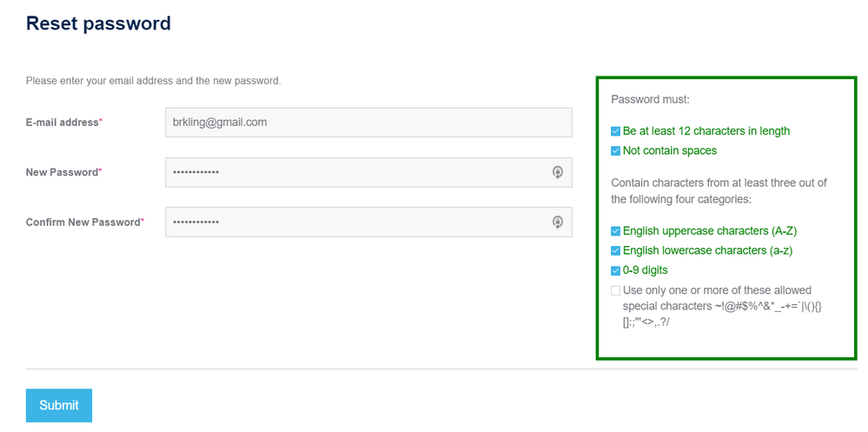Image resolution: width=868 pixels, height=432 pixels.
Task: Click the Submit button
Action: tap(59, 405)
